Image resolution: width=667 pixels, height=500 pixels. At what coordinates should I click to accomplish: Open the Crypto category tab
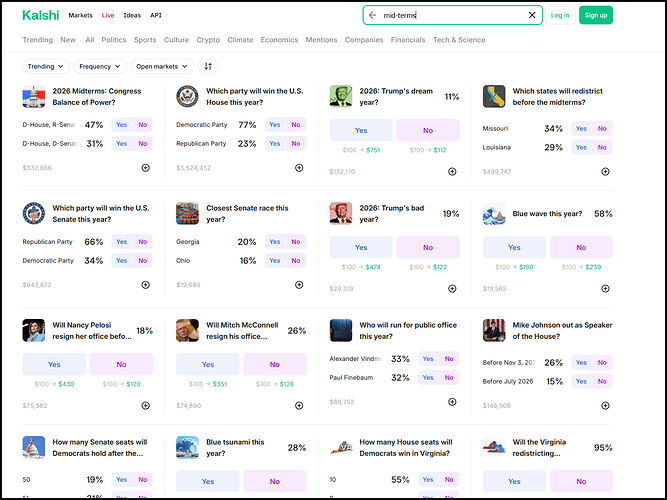click(x=208, y=40)
